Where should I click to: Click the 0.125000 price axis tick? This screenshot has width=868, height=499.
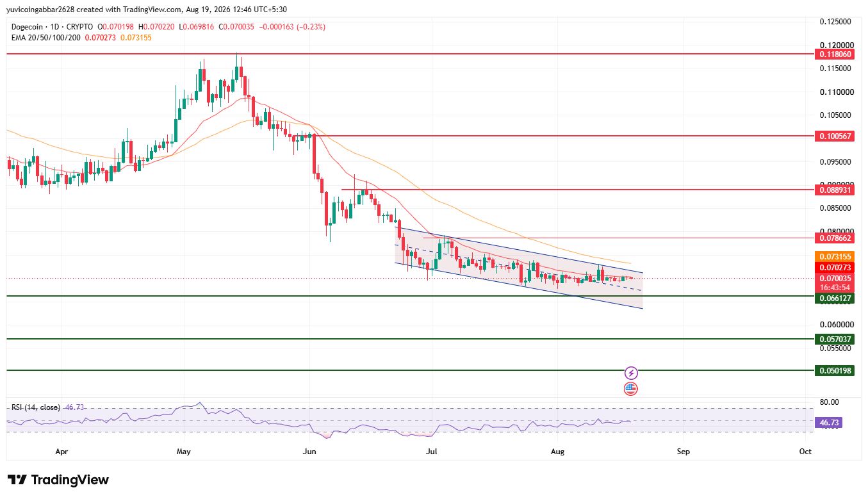click(836, 22)
